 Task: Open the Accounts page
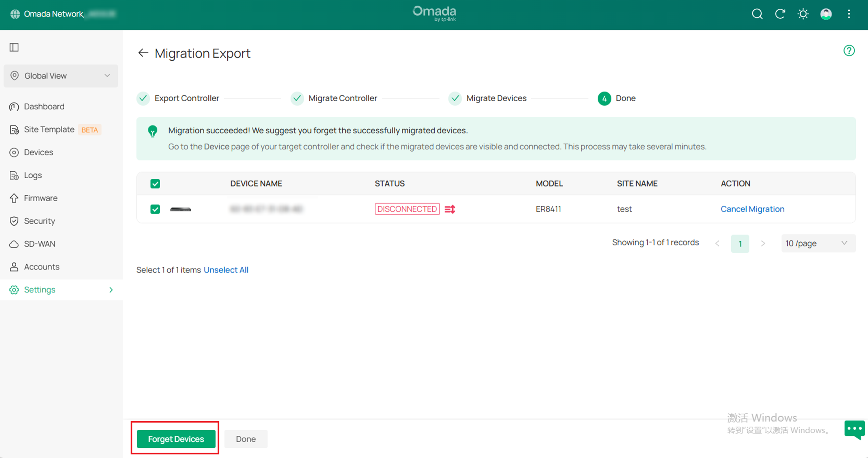[41, 266]
